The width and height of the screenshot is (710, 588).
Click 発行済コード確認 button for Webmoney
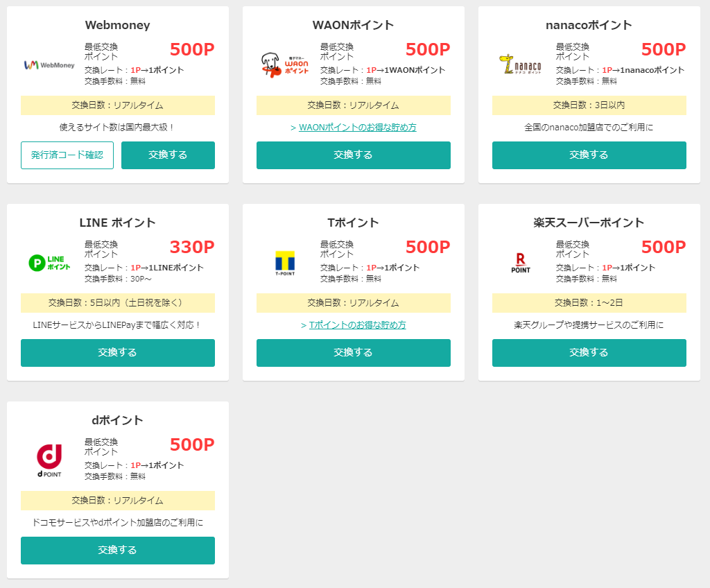(x=67, y=155)
